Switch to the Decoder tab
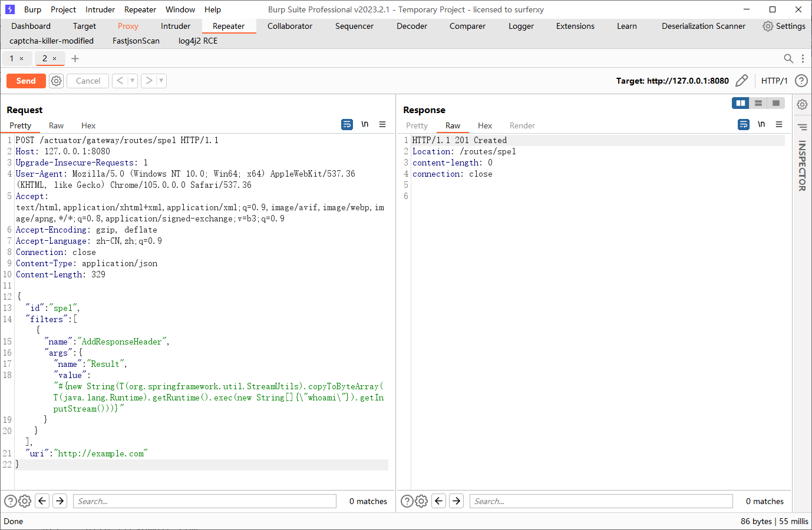 pyautogui.click(x=412, y=26)
